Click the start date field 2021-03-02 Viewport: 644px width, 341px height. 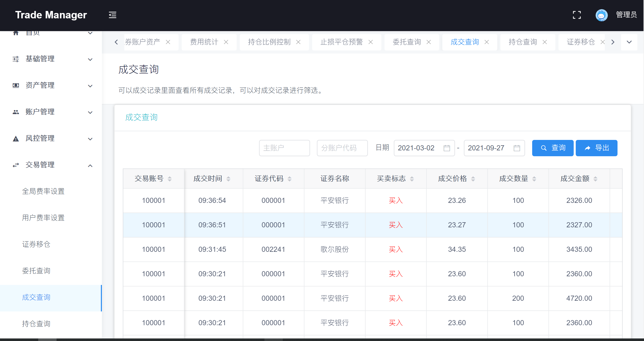pos(424,148)
